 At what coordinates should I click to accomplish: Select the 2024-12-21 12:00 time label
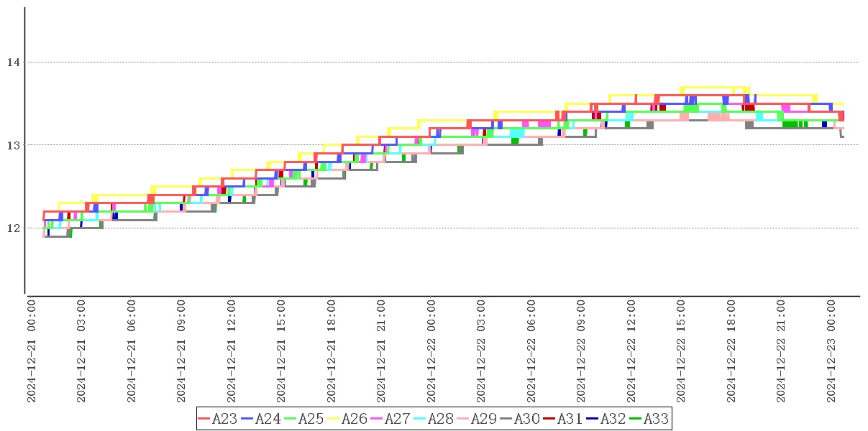coord(231,351)
